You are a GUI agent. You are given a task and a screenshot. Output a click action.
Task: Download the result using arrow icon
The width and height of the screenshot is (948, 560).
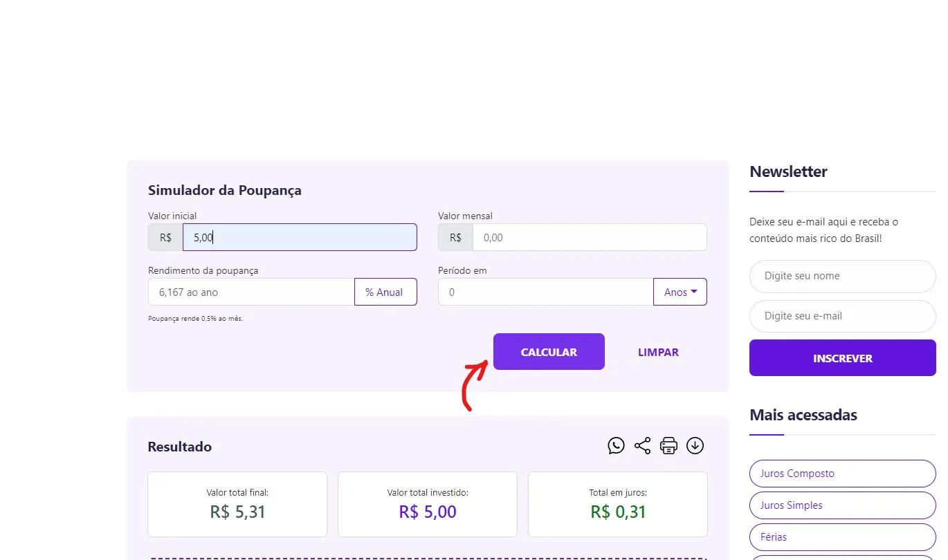[695, 446]
